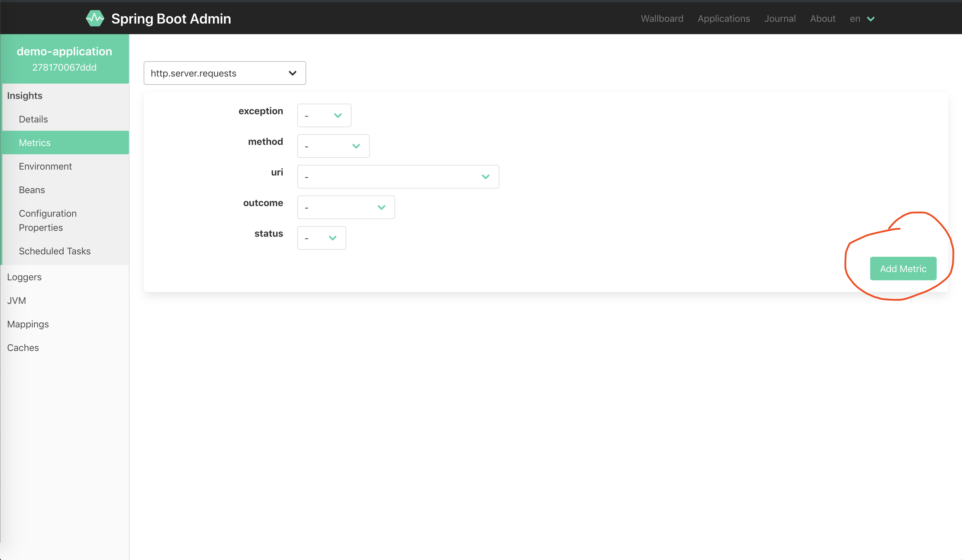Go to Wallboard in top navigation
The image size is (962, 560).
[x=662, y=19]
